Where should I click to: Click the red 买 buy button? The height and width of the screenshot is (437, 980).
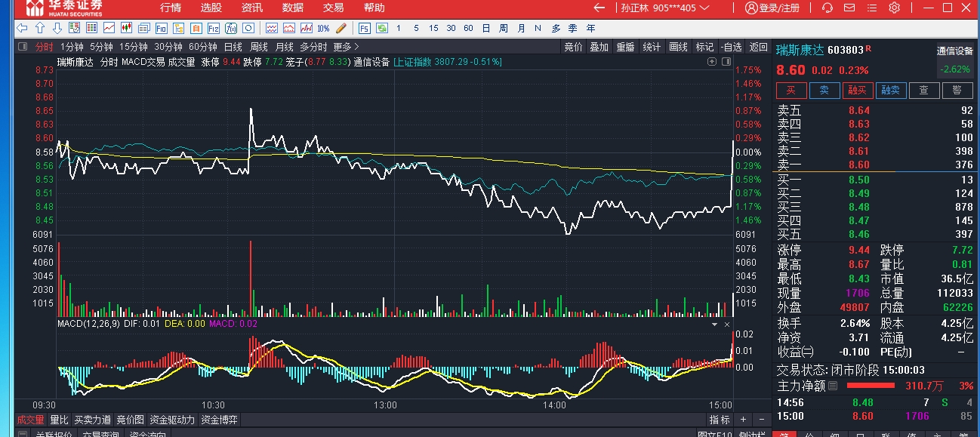click(x=791, y=91)
